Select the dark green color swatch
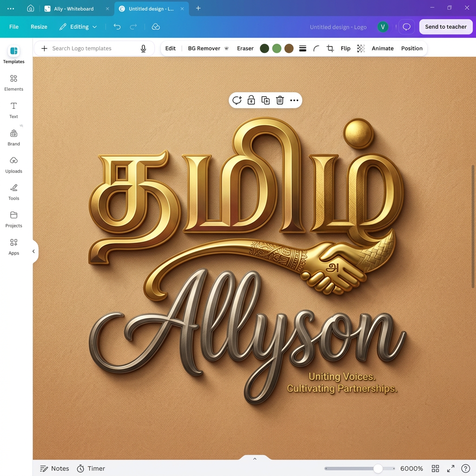This screenshot has height=476, width=476. pyautogui.click(x=264, y=48)
